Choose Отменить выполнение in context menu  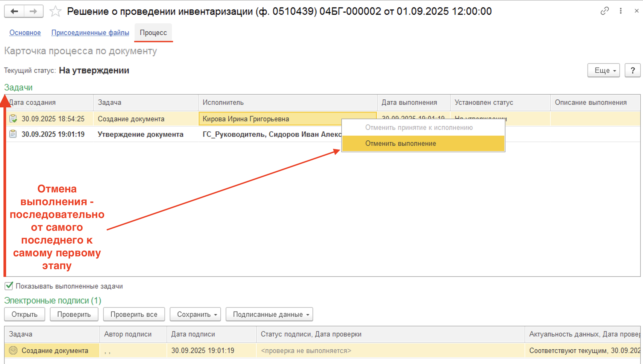[400, 143]
